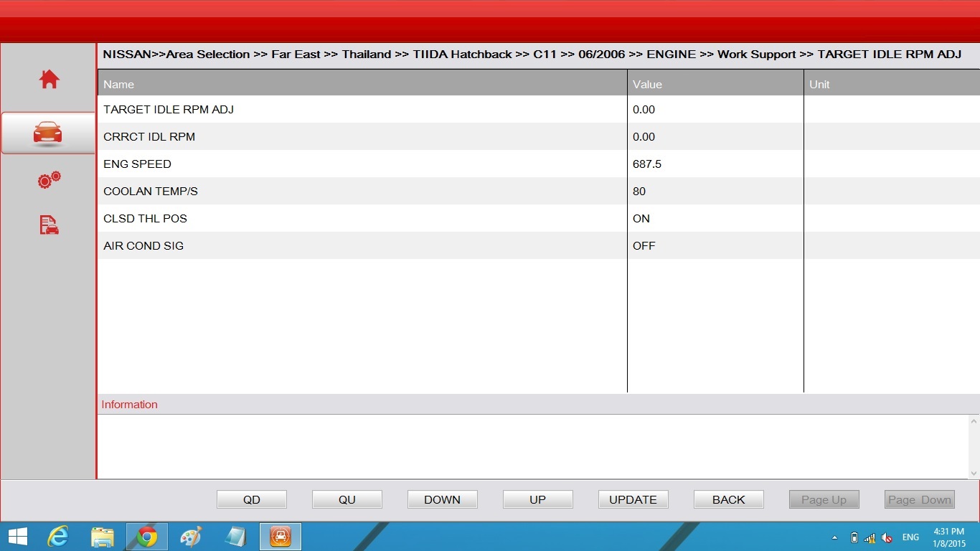980x551 pixels.
Task: Click the Name column header
Action: (x=362, y=84)
